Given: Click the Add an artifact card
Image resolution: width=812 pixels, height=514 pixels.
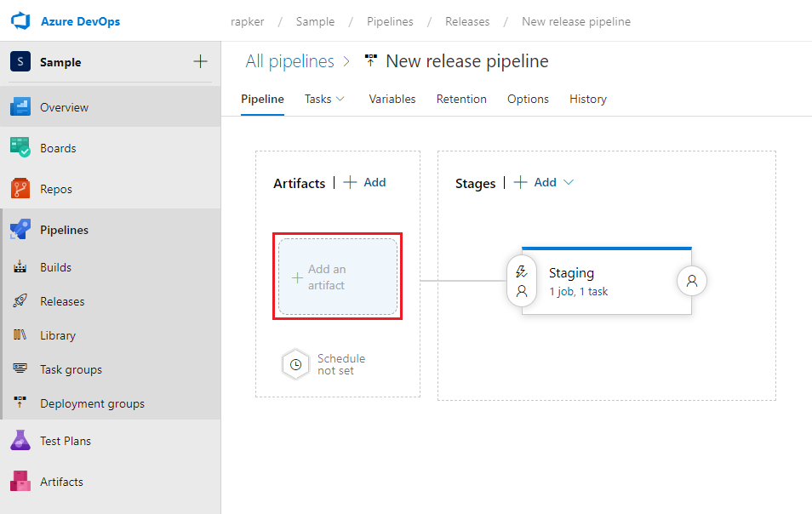Looking at the screenshot, I should pos(338,277).
